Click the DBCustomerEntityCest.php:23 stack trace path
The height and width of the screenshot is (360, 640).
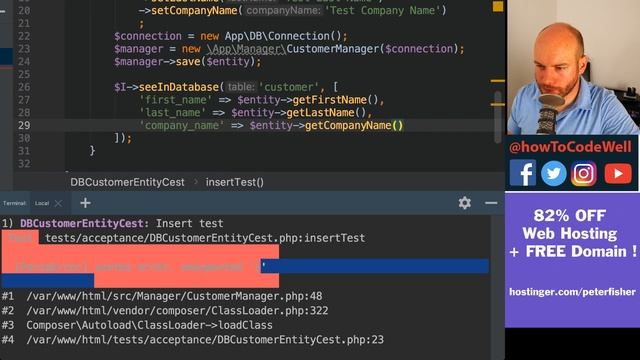point(205,340)
